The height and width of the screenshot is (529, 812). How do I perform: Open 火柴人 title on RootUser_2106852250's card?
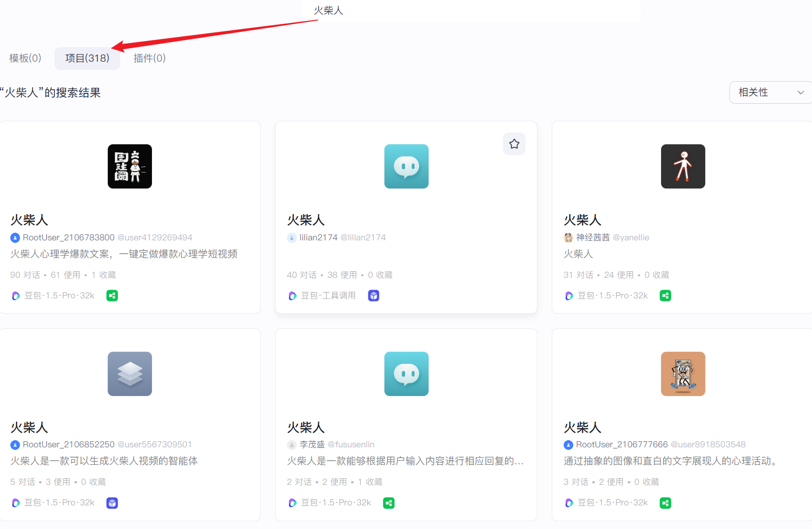click(29, 428)
